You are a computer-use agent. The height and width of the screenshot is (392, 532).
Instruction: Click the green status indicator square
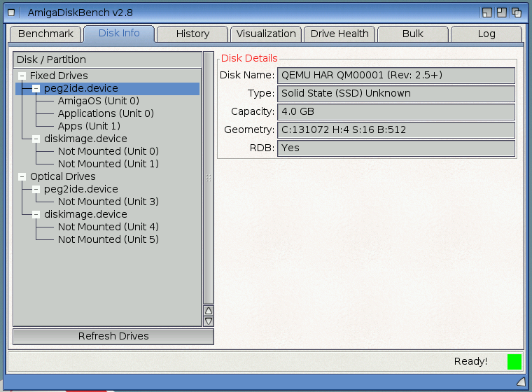(514, 362)
